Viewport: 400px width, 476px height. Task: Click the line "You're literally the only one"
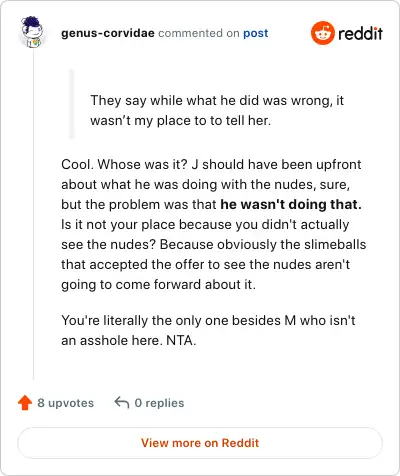[208, 320]
